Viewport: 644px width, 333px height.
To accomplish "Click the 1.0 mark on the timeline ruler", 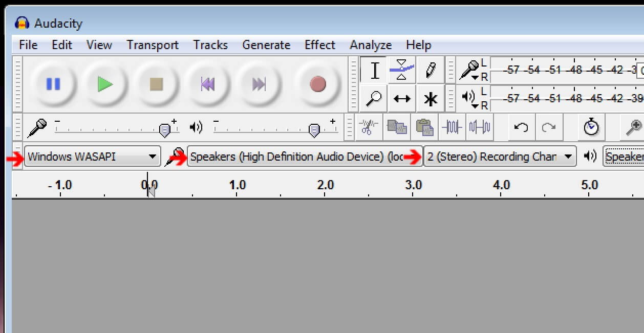I will coord(238,185).
